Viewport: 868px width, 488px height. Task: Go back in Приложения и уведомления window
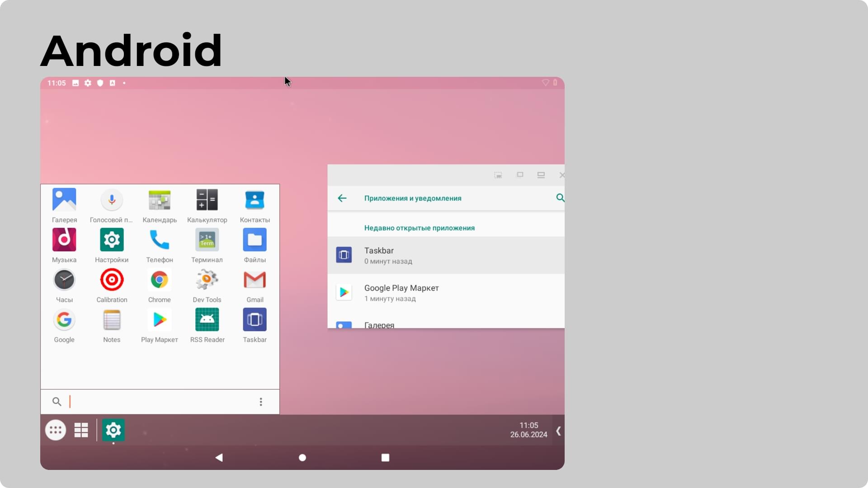click(342, 198)
